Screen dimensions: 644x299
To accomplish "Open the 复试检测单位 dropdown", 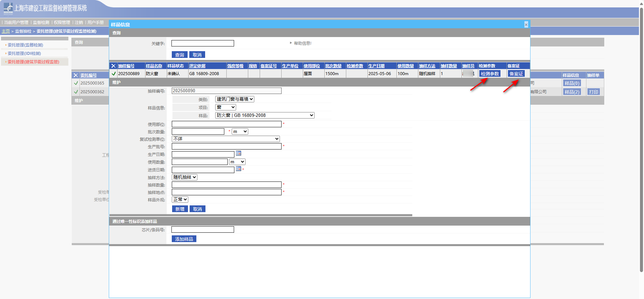I will coord(226,139).
